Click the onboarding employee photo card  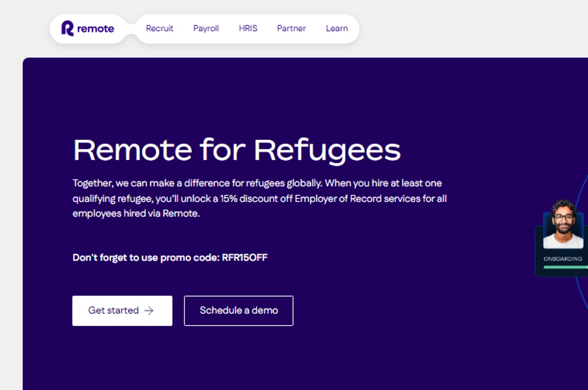563,224
